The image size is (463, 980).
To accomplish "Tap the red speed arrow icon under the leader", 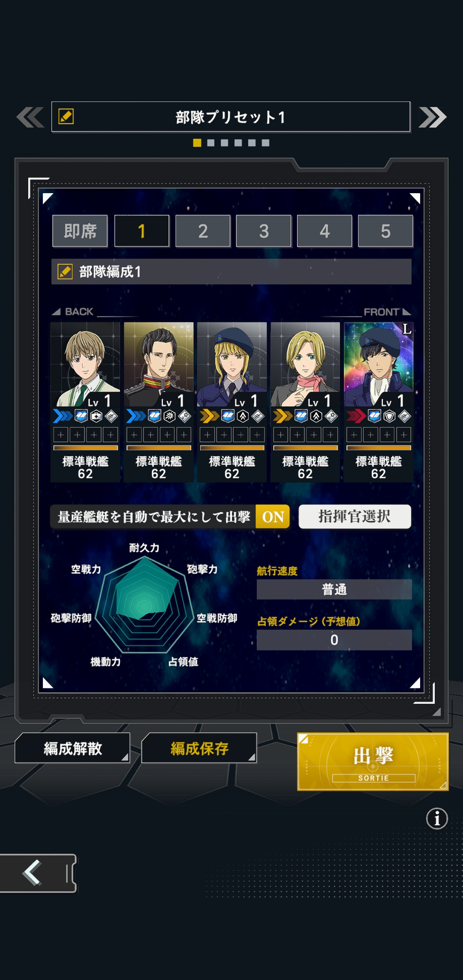I will click(356, 416).
